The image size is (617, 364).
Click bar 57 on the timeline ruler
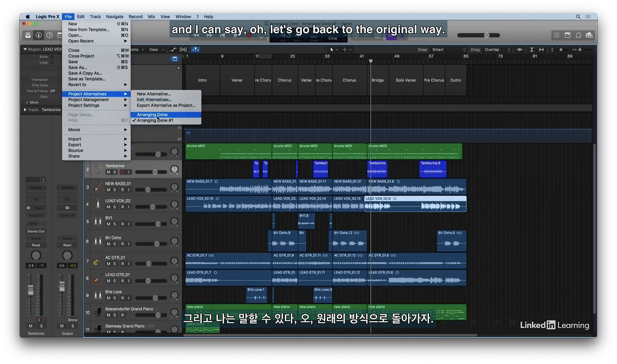[431, 56]
